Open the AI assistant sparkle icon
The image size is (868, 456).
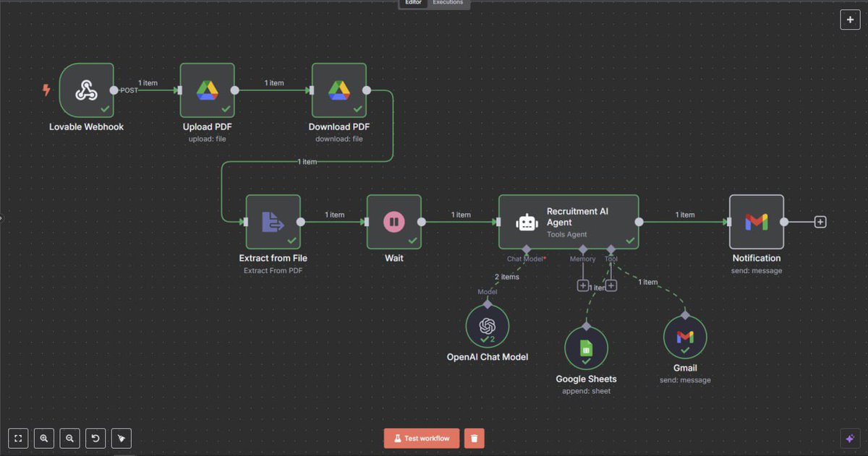tap(849, 438)
